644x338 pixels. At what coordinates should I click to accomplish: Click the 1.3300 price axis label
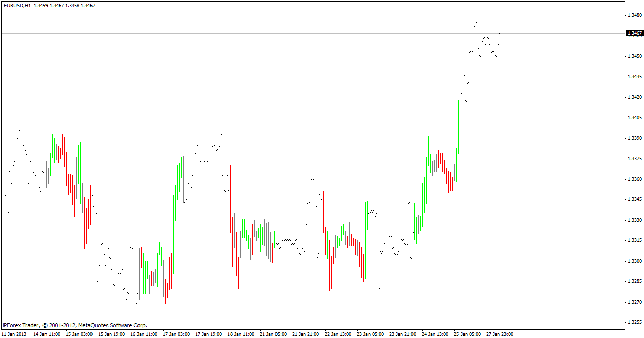tap(634, 261)
